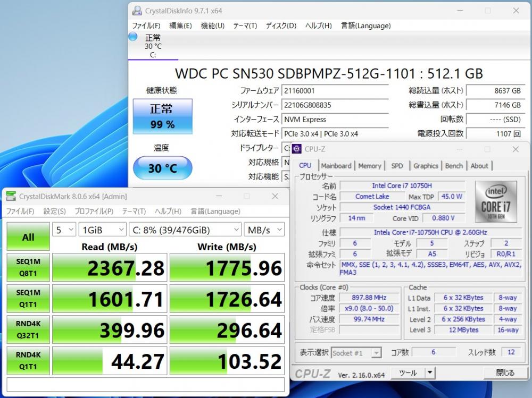
Task: Open ヘルプ(H) menu in CrystalDiskInfo
Action: pos(319,26)
